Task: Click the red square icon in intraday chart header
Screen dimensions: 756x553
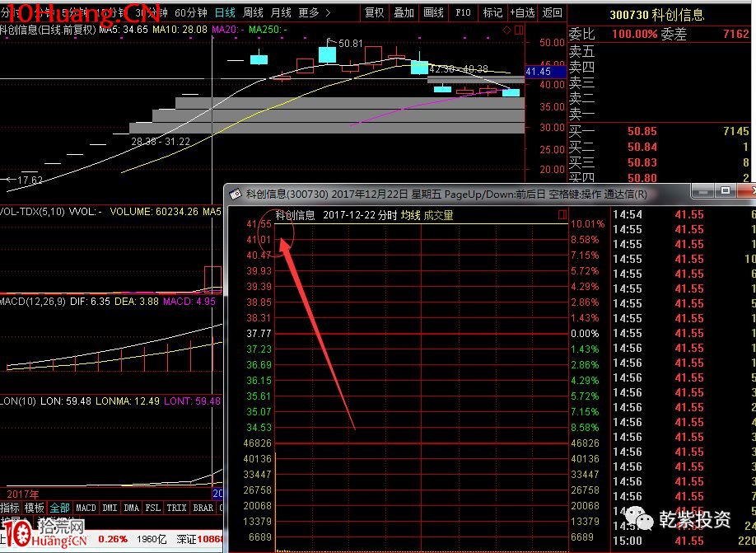Action: point(562,215)
